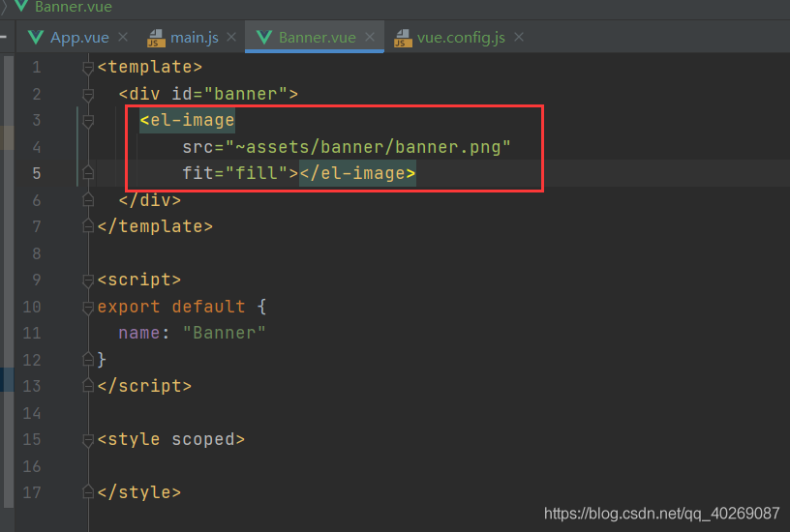
Task: Close the main.js tab
Action: 231,38
